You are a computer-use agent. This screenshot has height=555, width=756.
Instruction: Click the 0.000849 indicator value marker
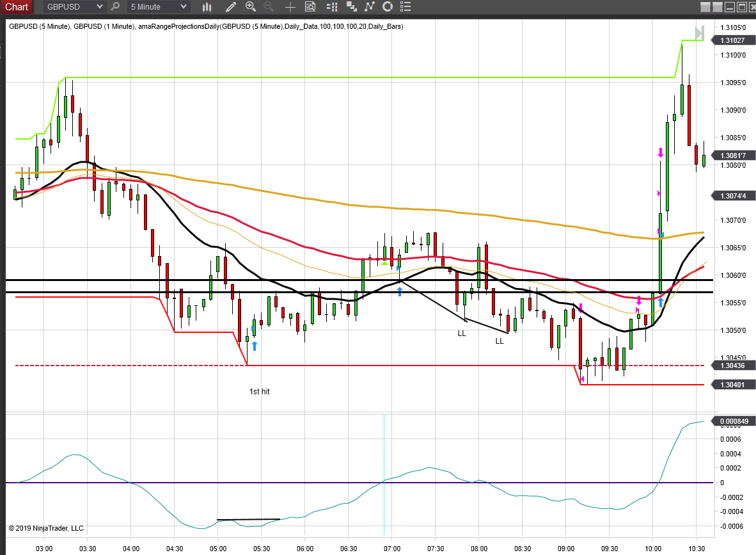click(x=734, y=421)
